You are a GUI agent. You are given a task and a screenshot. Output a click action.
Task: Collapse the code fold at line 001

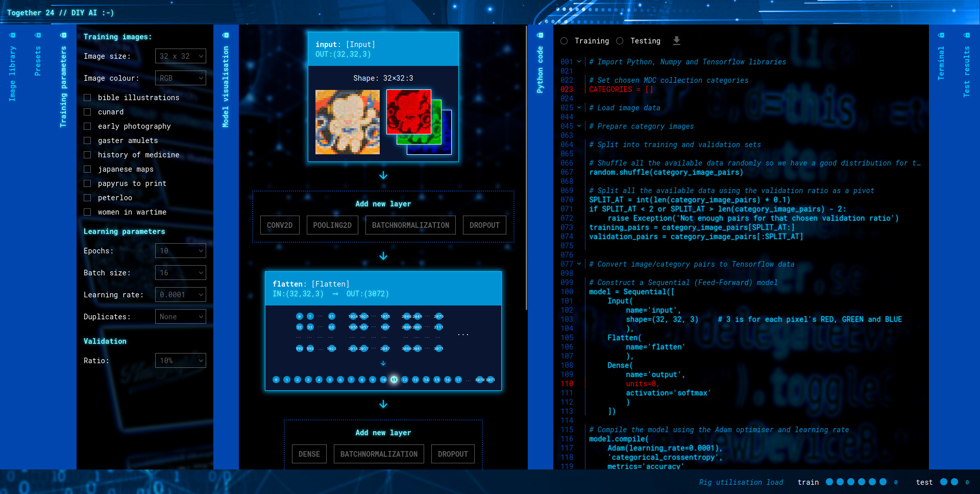(579, 62)
